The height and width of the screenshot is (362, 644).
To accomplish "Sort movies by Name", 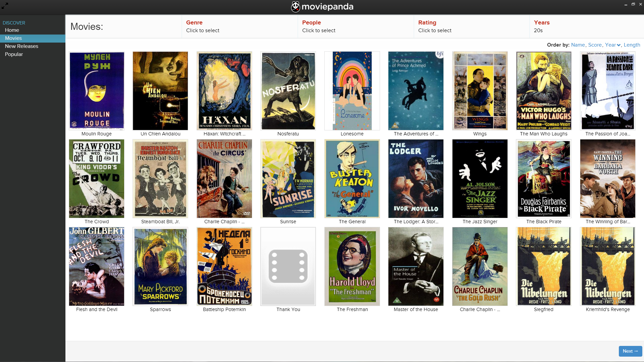I will point(578,45).
